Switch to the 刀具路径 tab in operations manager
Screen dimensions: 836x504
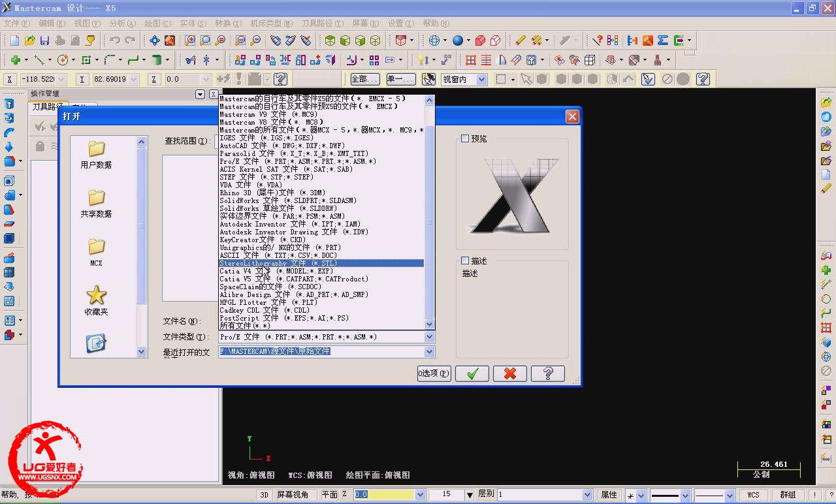point(48,107)
